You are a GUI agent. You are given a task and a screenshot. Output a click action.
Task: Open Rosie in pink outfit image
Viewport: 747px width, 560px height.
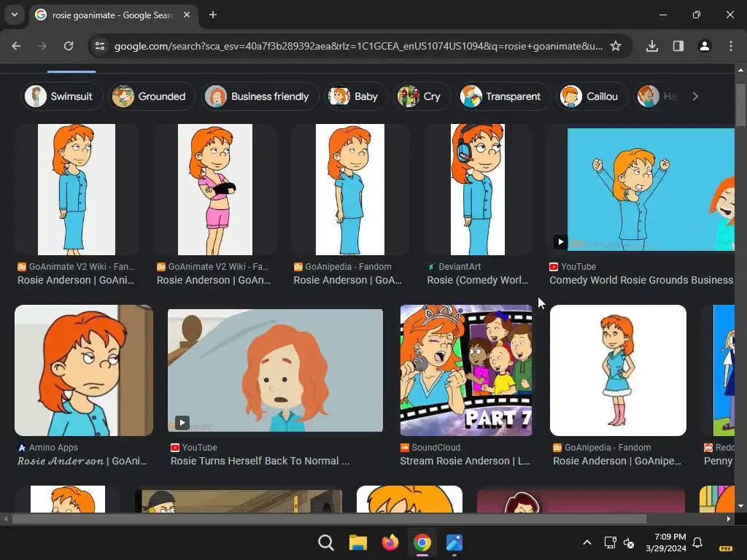215,190
